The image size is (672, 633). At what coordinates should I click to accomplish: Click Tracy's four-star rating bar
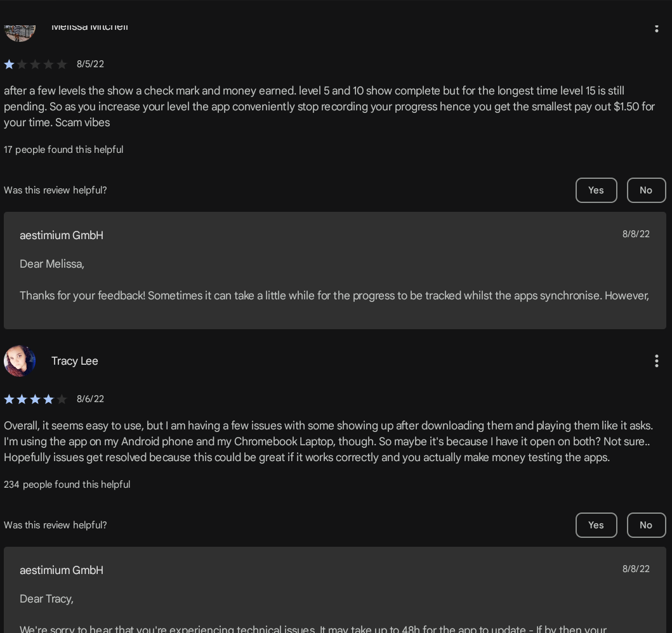point(36,399)
